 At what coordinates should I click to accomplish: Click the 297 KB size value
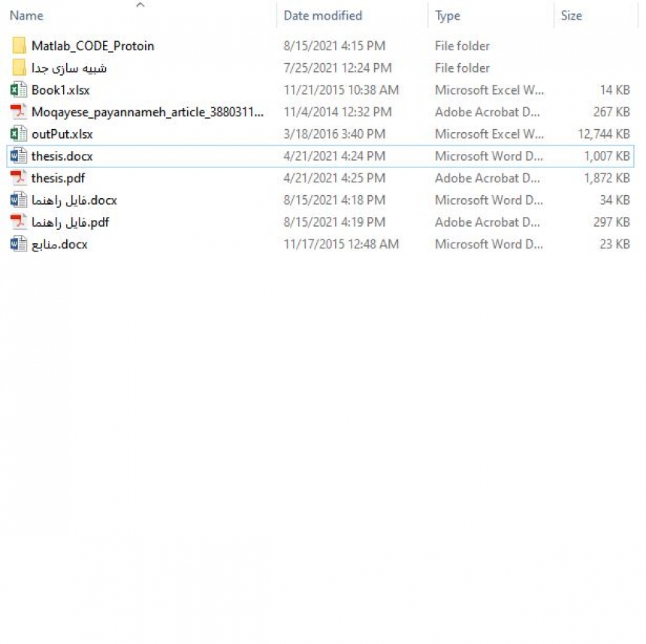(611, 222)
